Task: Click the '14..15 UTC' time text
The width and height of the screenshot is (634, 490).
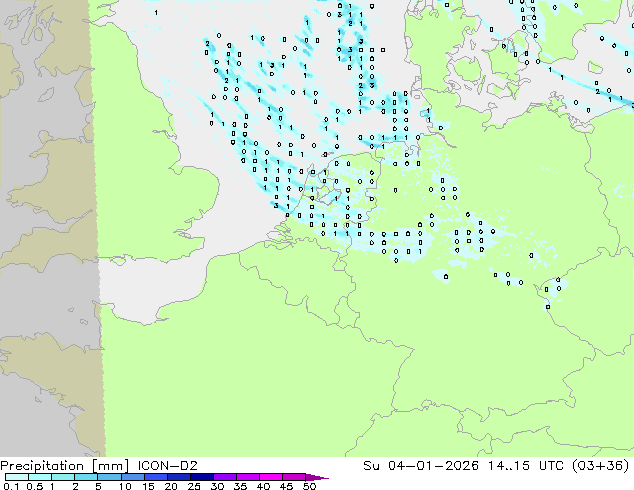Action: [x=526, y=466]
